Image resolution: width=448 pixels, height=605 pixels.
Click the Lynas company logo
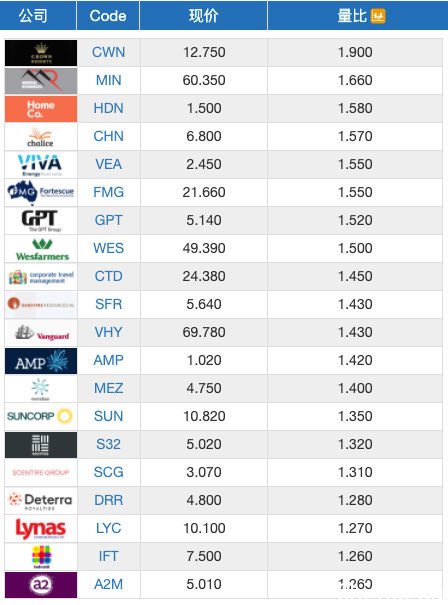point(41,529)
